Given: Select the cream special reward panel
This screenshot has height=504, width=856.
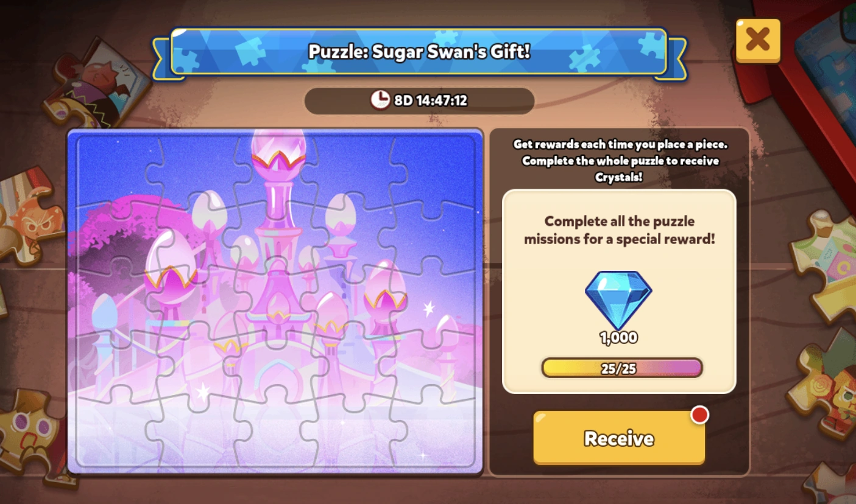Looking at the screenshot, I should click(619, 292).
